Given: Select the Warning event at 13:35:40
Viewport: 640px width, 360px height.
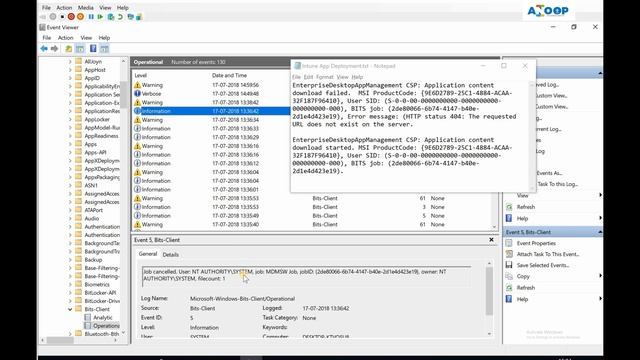Looking at the screenshot, I should click(312, 224).
